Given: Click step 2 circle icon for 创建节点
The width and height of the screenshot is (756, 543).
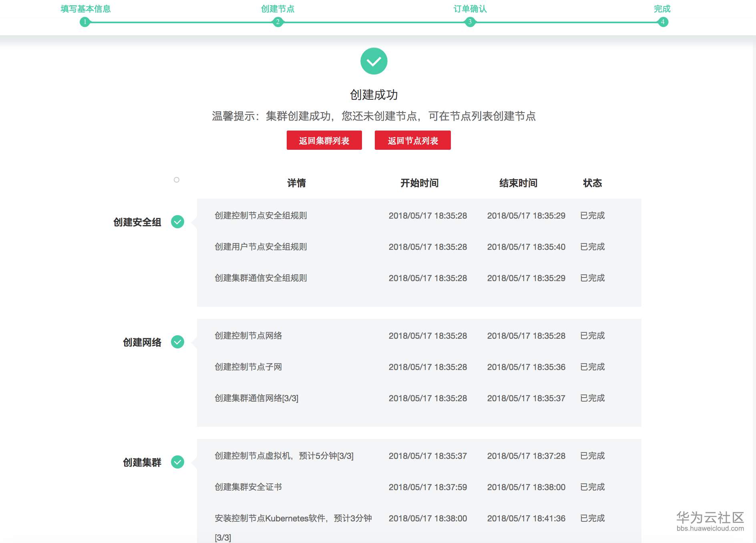Looking at the screenshot, I should click(277, 23).
